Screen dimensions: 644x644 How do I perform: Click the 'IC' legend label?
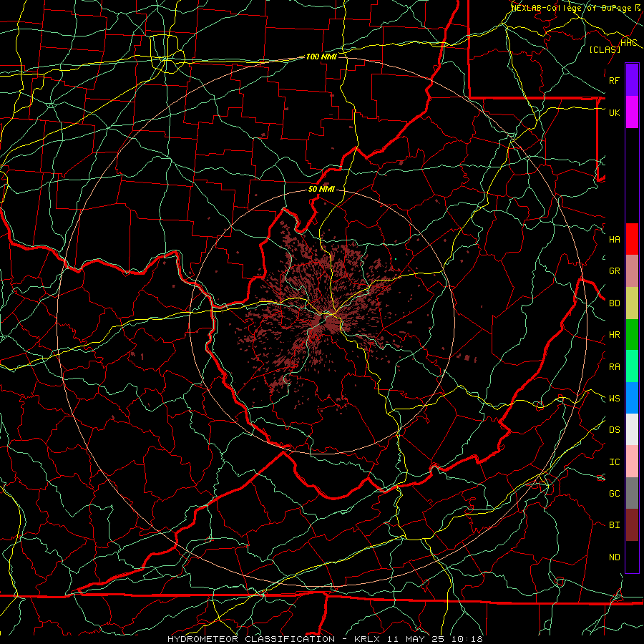[614, 462]
